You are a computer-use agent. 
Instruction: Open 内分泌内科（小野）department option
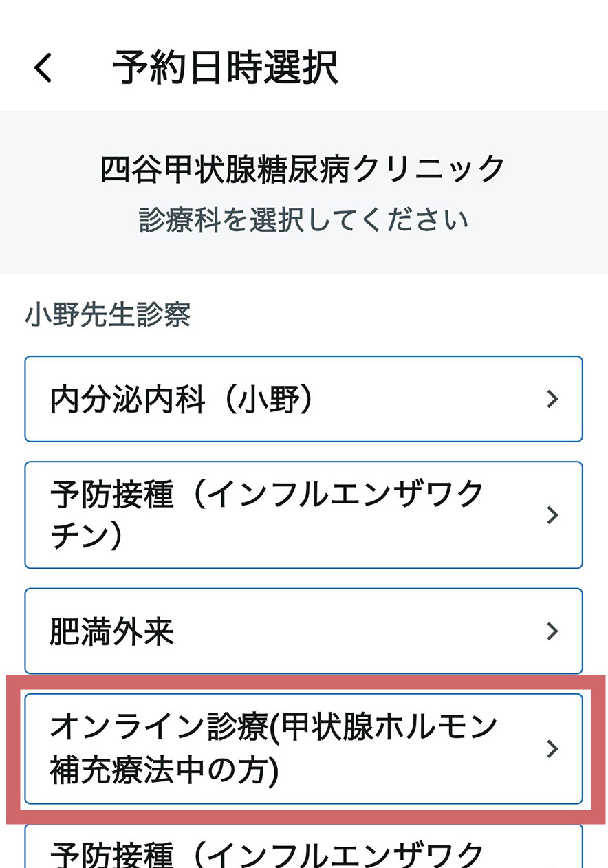click(303, 399)
